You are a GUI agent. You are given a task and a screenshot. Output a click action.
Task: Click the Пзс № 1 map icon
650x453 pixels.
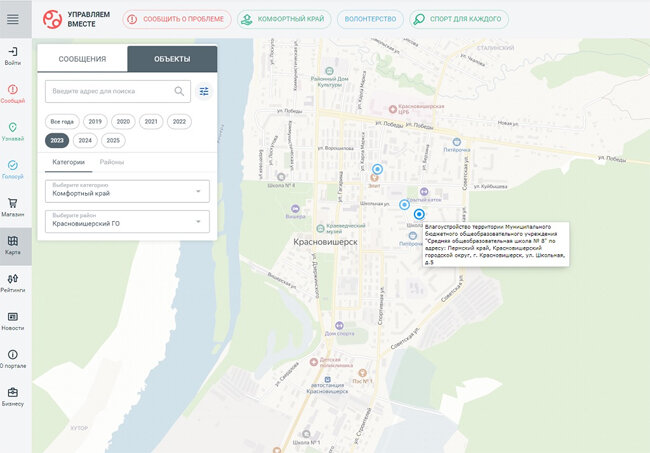click(362, 373)
